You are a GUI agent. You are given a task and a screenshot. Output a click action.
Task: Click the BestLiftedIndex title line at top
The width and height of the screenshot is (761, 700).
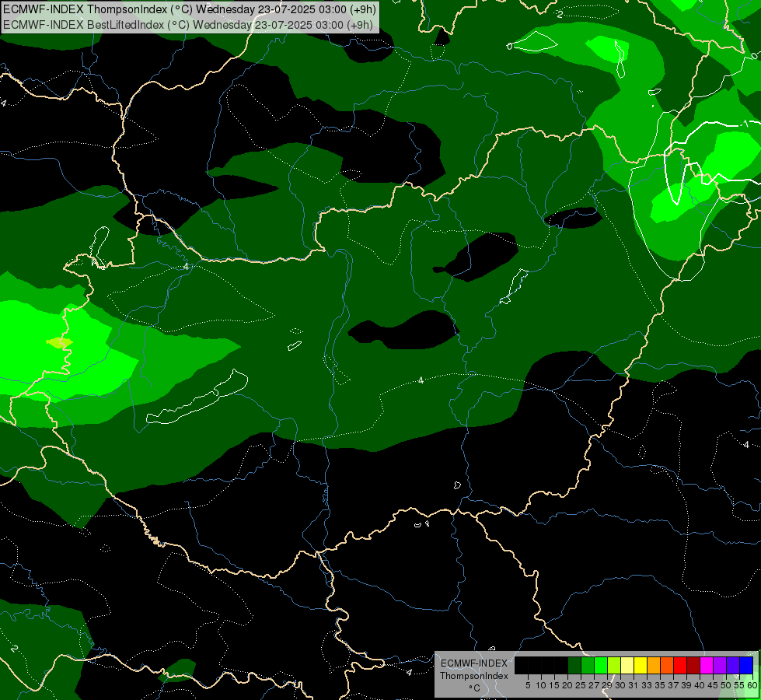coord(188,25)
